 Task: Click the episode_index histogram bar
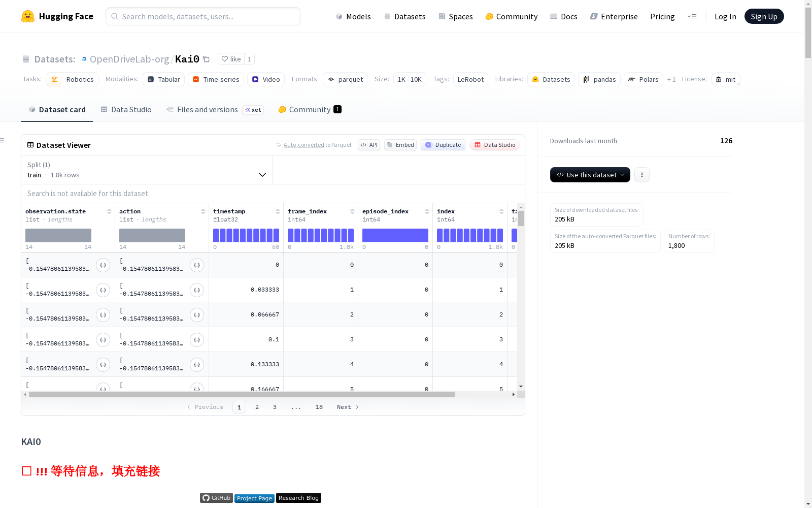pos(395,235)
